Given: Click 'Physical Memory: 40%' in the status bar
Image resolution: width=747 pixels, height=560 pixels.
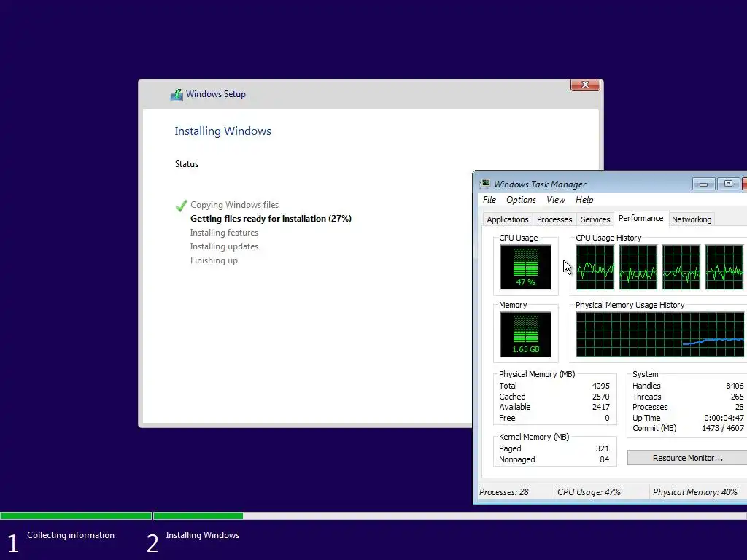Looking at the screenshot, I should click(x=694, y=492).
